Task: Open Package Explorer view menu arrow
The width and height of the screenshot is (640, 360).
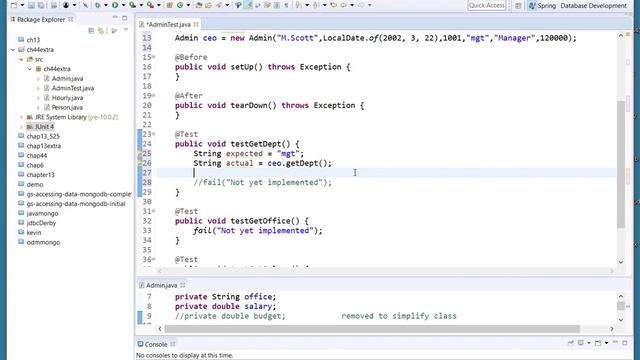Action: point(126,30)
